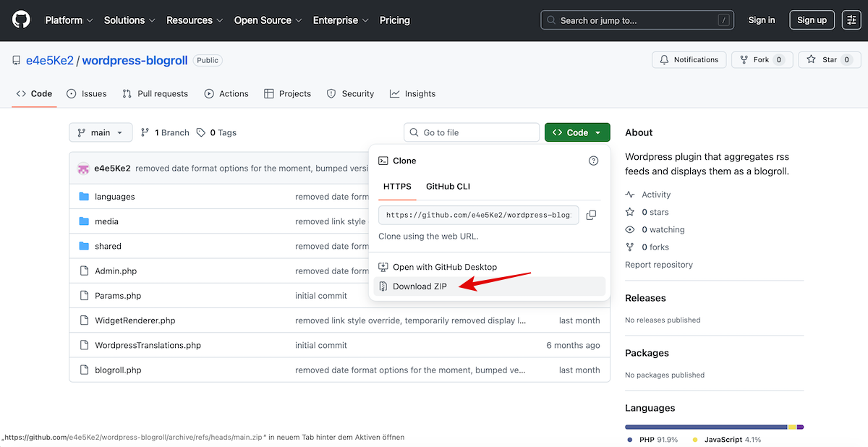
Task: Open the Pull requests tab
Action: pyautogui.click(x=155, y=94)
